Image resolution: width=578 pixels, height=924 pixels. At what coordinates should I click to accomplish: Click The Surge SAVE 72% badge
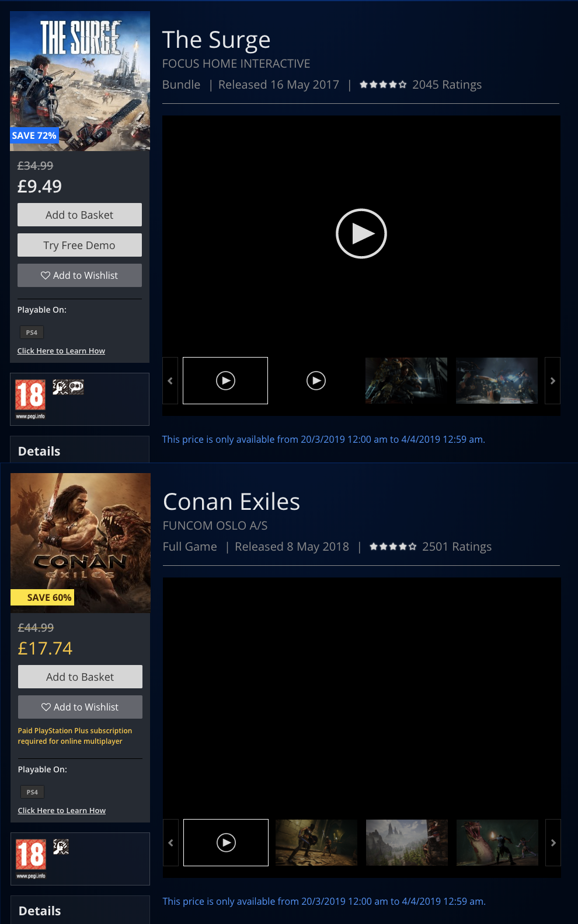coord(34,135)
